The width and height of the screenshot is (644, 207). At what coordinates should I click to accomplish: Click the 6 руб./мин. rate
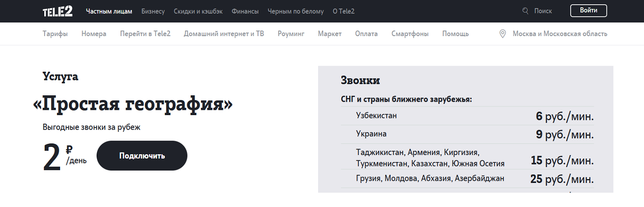[x=565, y=116]
